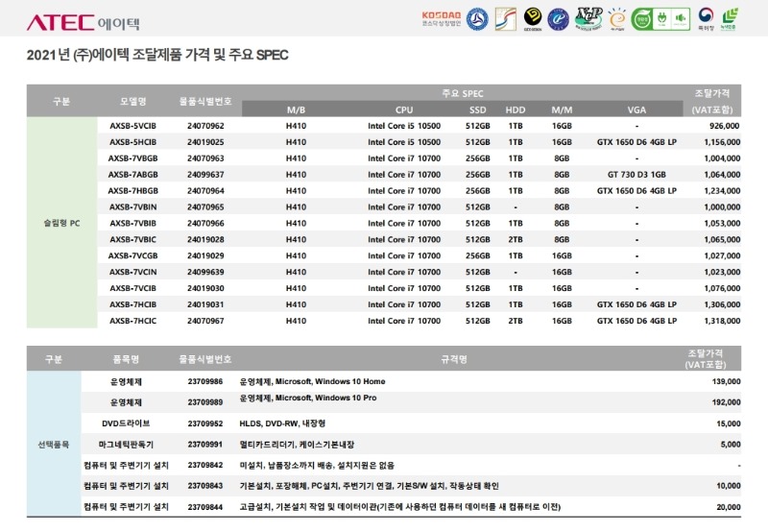This screenshot has height=532, width=768.
Task: Select model name AXSB-7VBIB
Action: (132, 223)
